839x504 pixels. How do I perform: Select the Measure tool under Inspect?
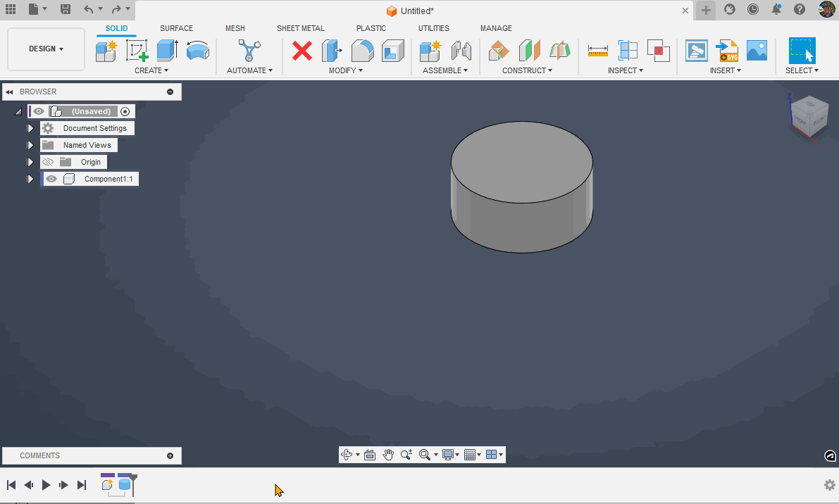click(x=597, y=50)
